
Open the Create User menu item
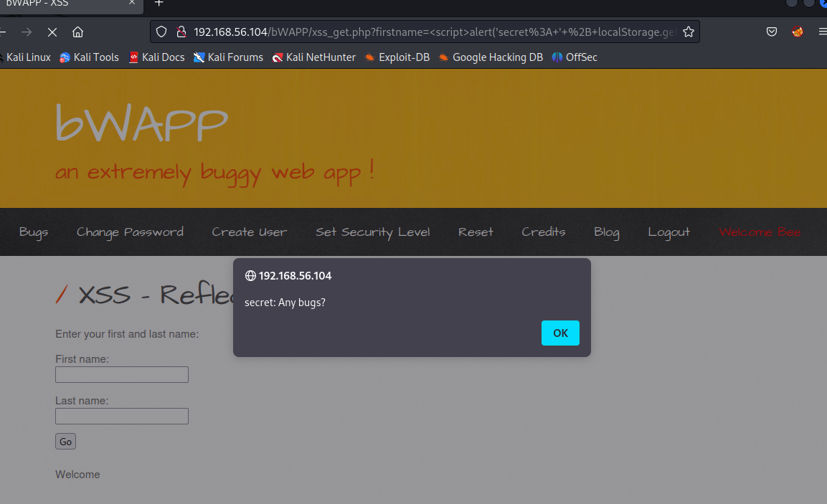click(250, 232)
